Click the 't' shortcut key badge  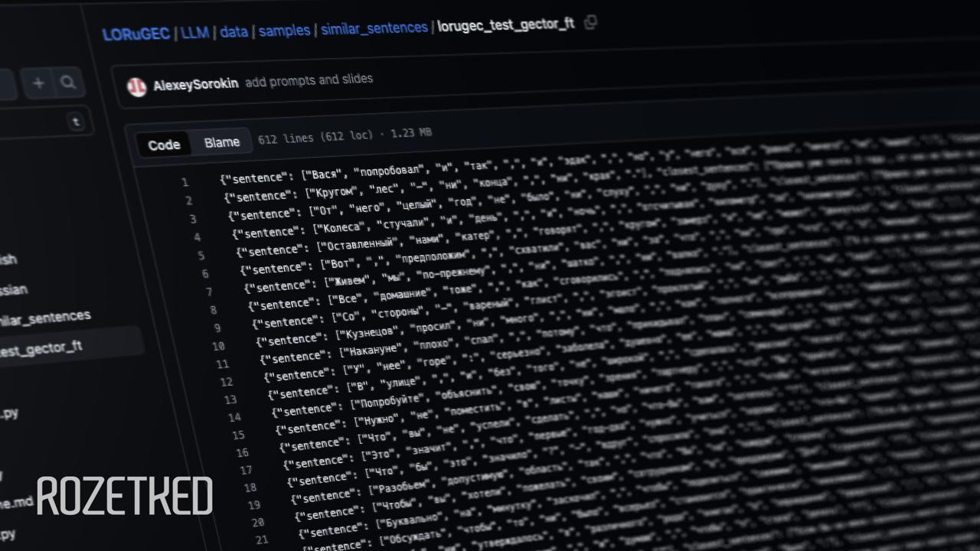[x=75, y=122]
